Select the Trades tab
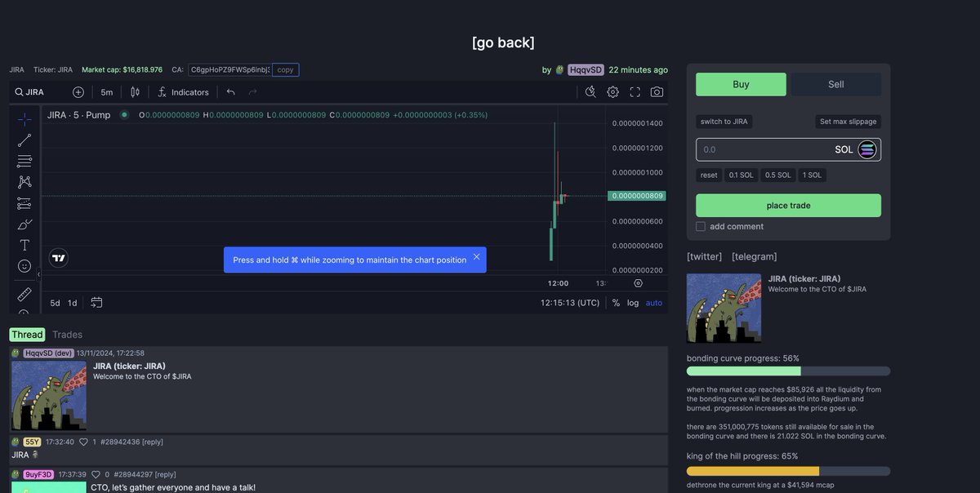 (x=67, y=335)
